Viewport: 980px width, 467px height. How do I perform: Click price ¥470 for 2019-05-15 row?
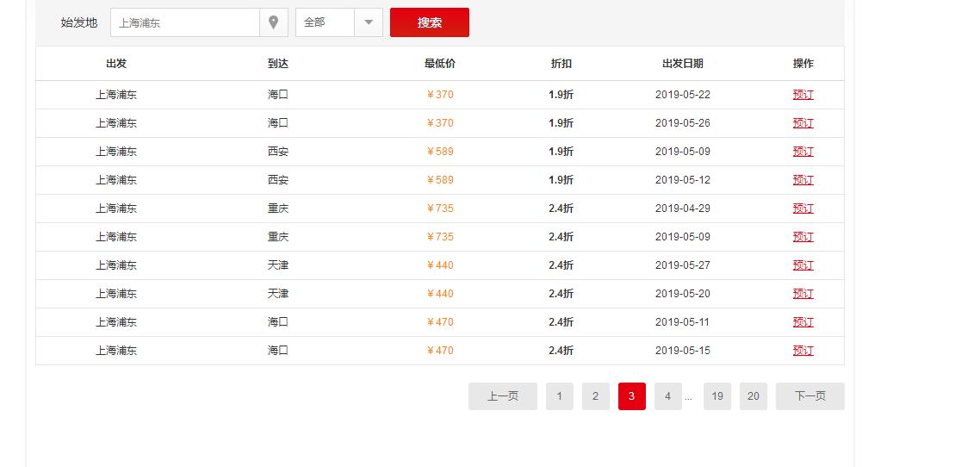[440, 351]
